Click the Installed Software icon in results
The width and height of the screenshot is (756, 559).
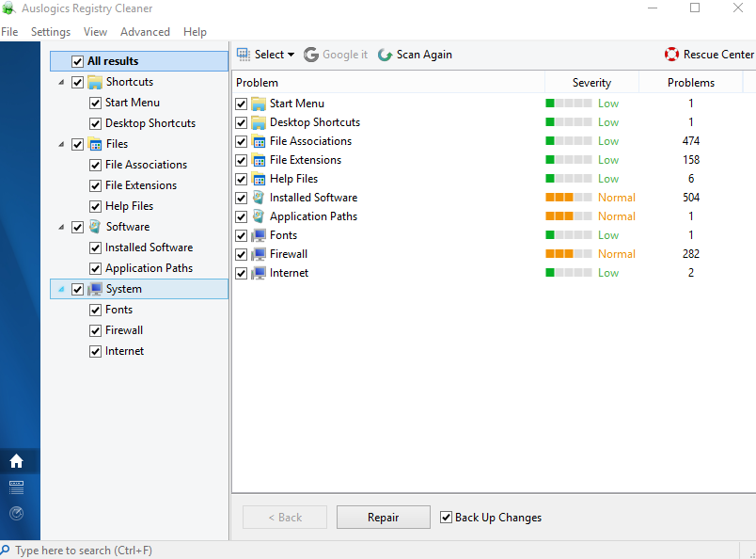(259, 198)
